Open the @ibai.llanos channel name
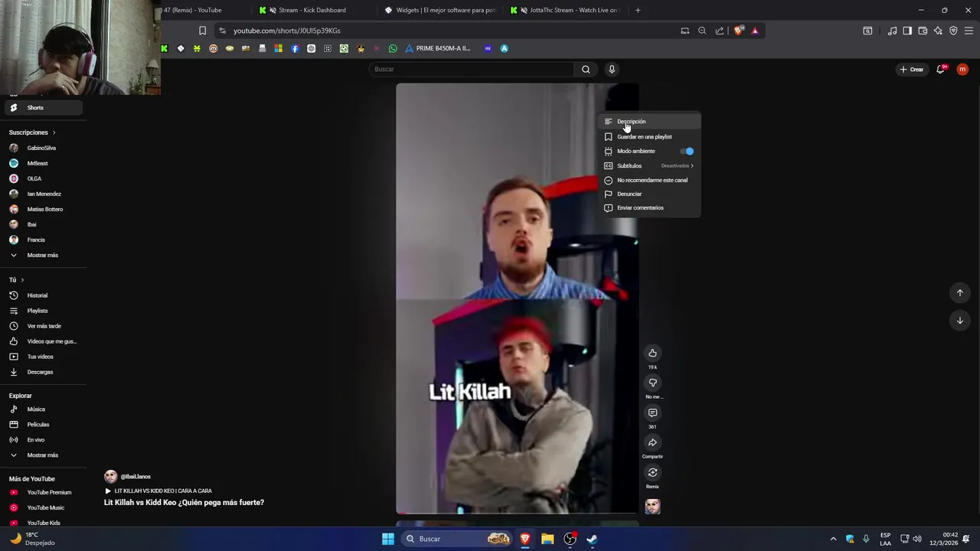980x551 pixels. coord(136,477)
